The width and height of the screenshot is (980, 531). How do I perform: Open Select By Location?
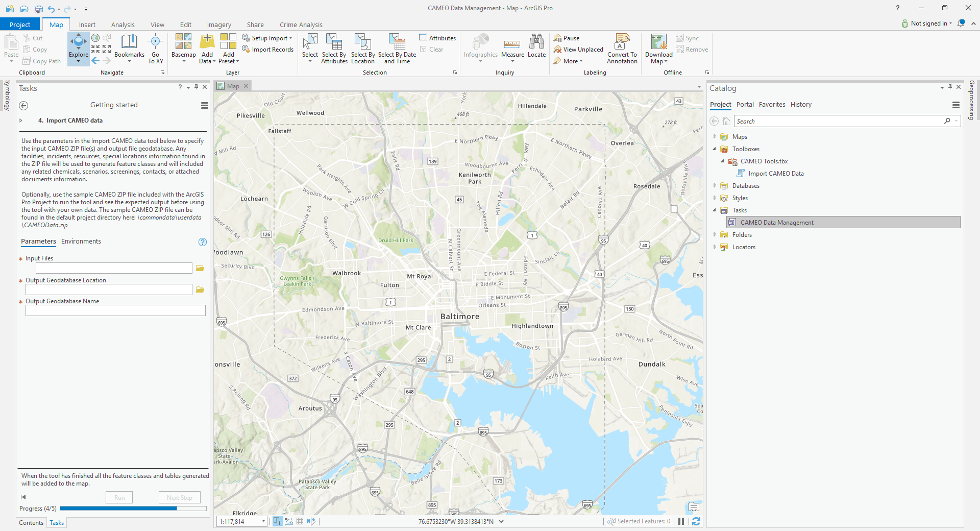tap(363, 49)
